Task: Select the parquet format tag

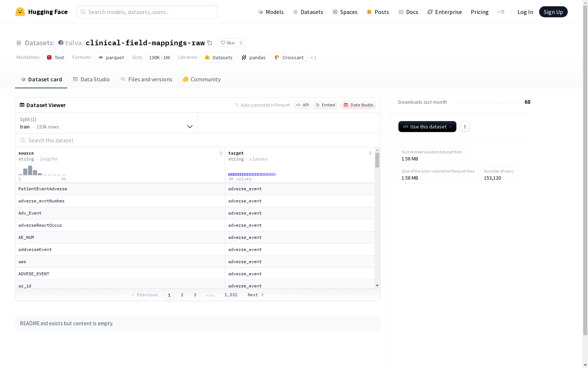Action: coord(111,57)
